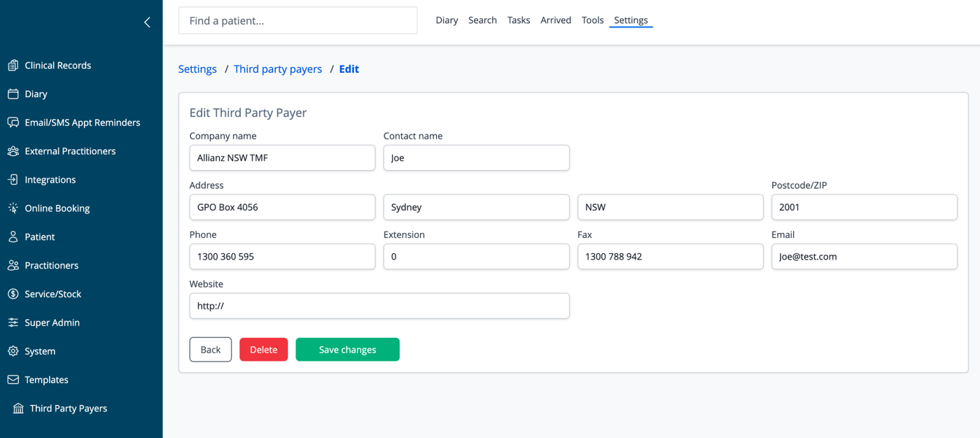The height and width of the screenshot is (438, 980).
Task: Click the state field containing NSW
Action: (x=671, y=207)
